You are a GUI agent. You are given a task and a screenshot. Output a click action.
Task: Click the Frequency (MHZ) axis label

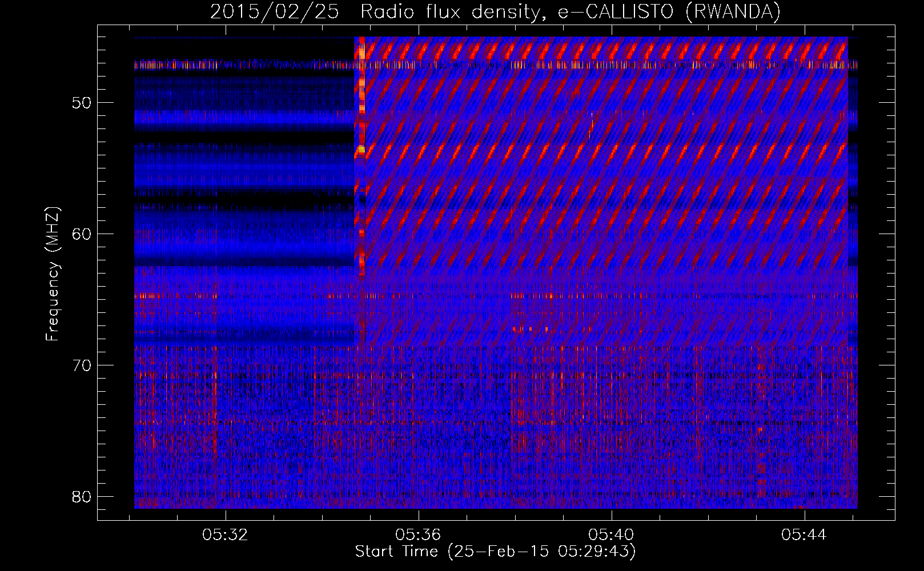pyautogui.click(x=53, y=274)
